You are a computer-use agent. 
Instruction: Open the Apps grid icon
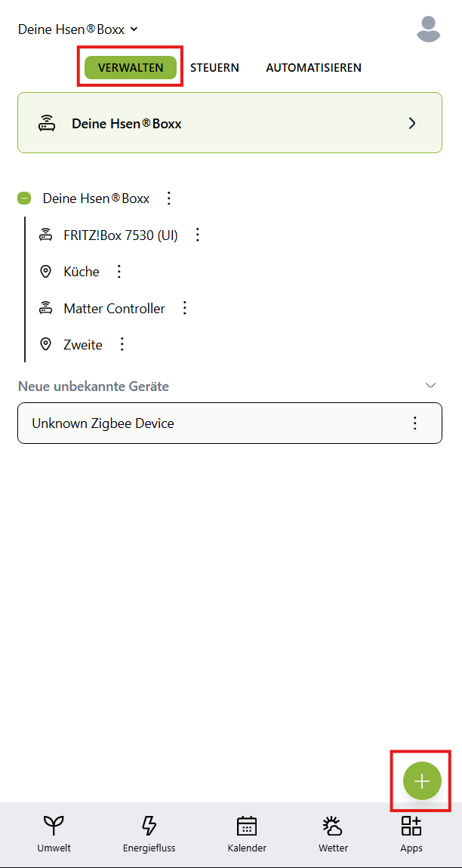(411, 826)
